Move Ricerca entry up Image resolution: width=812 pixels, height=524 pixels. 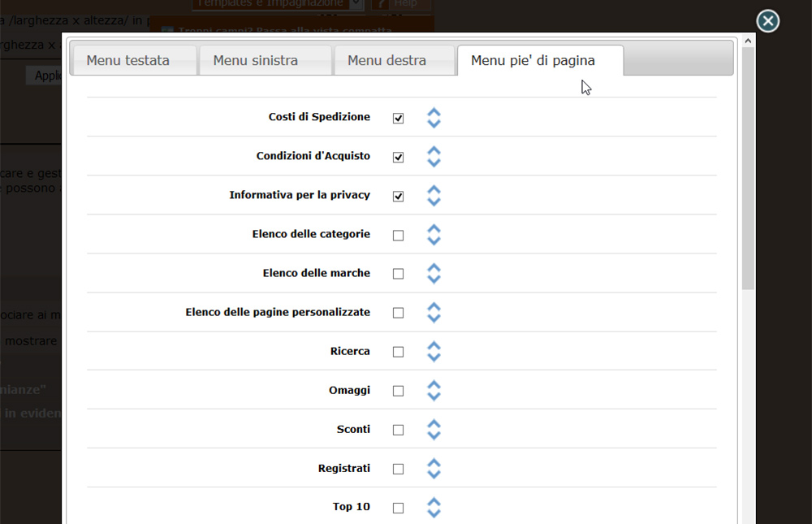click(434, 346)
